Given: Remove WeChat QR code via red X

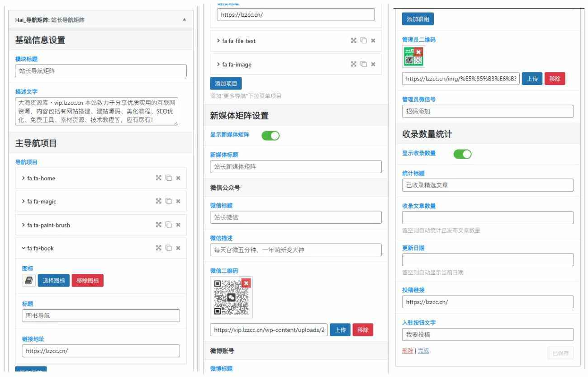Looking at the screenshot, I should pos(246,283).
